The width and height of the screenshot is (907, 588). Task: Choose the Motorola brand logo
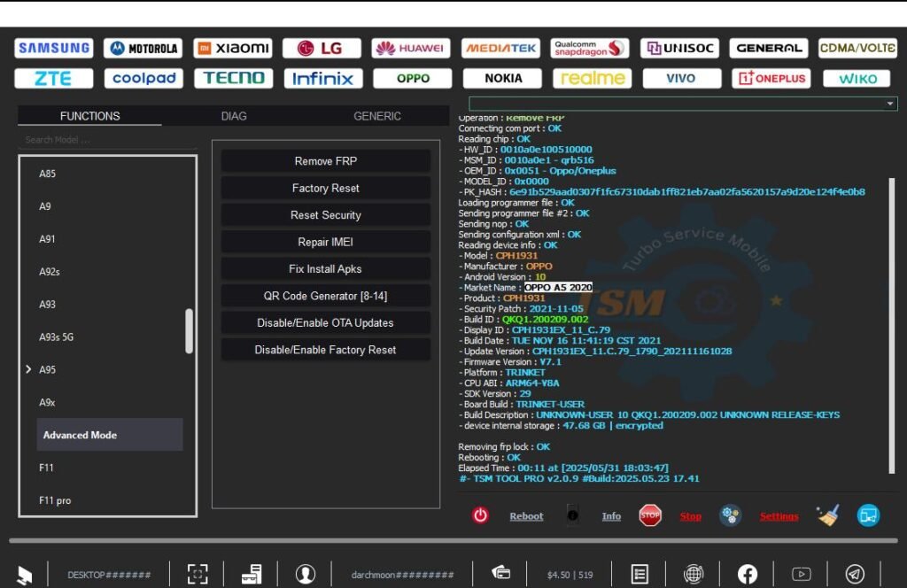coord(143,48)
